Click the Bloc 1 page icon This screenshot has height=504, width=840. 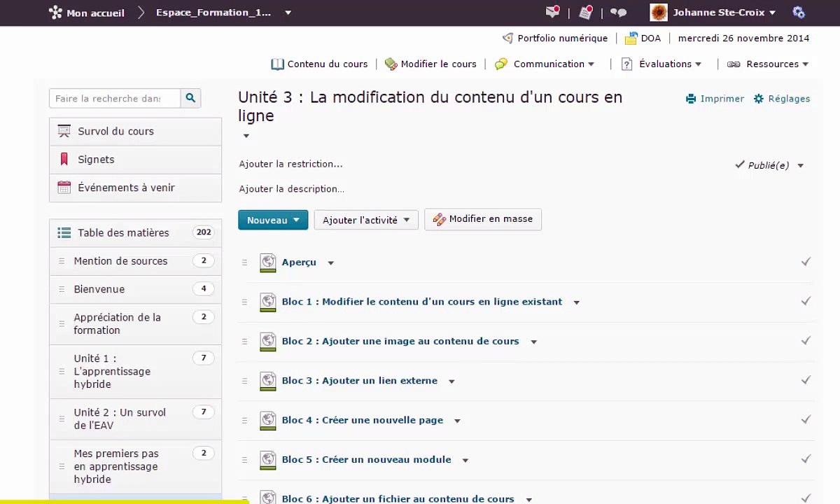click(x=267, y=302)
